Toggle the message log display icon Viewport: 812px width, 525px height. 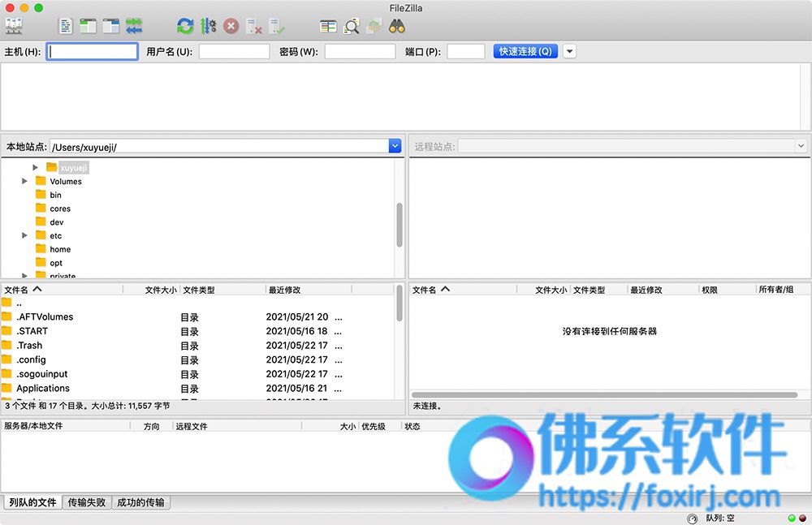tap(66, 26)
